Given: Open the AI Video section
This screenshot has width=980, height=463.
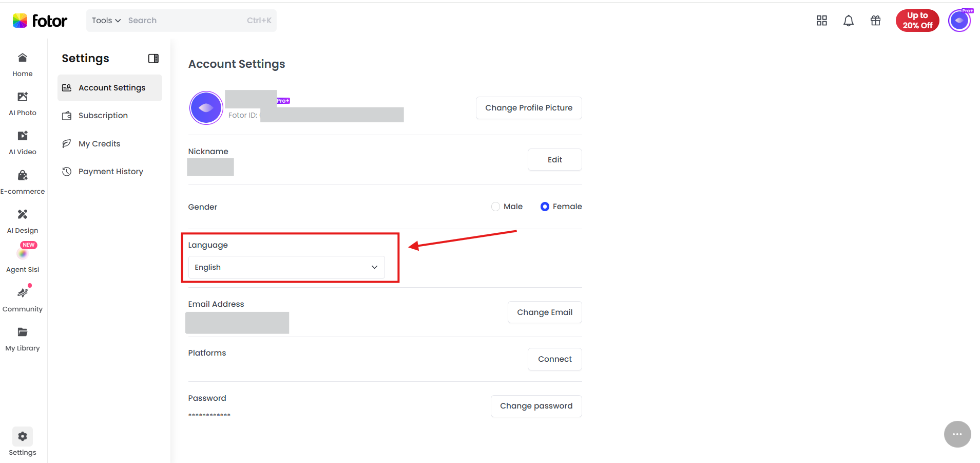Looking at the screenshot, I should point(23,143).
